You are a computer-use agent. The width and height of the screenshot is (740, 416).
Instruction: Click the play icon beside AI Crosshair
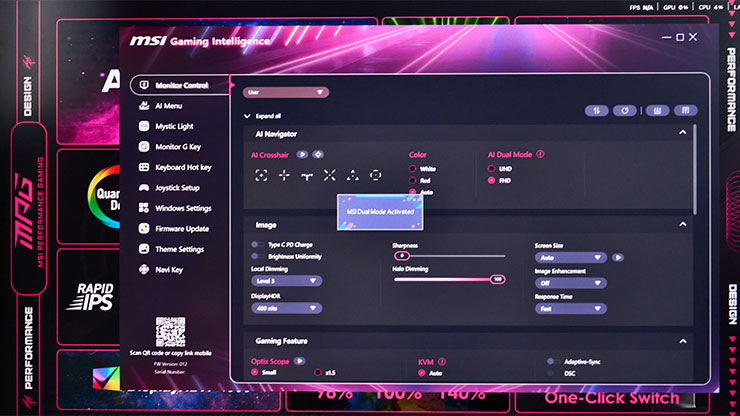pyautogui.click(x=302, y=155)
